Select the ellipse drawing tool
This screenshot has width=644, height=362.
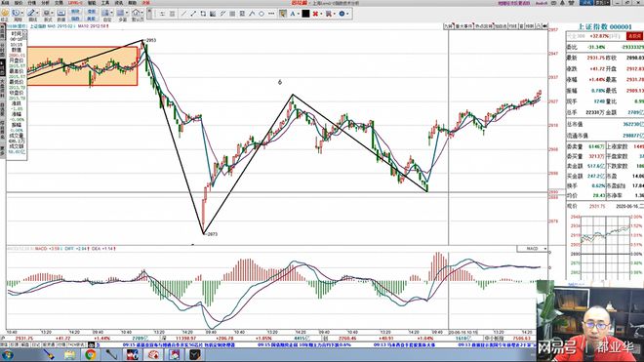[262, 14]
